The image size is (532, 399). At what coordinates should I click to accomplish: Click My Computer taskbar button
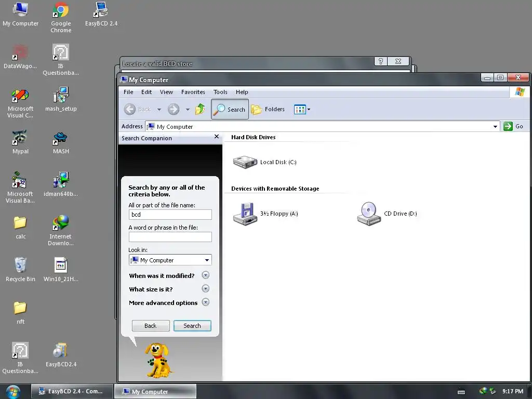pos(155,391)
